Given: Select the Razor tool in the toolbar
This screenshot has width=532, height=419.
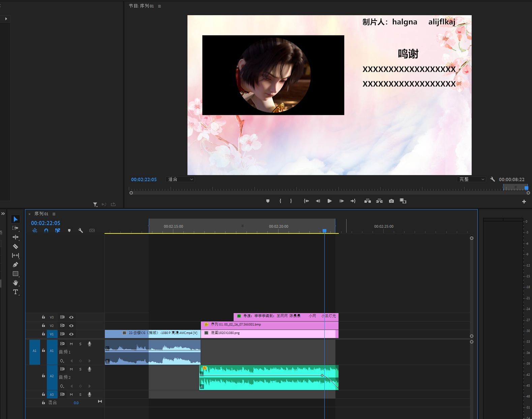Looking at the screenshot, I should 16,246.
